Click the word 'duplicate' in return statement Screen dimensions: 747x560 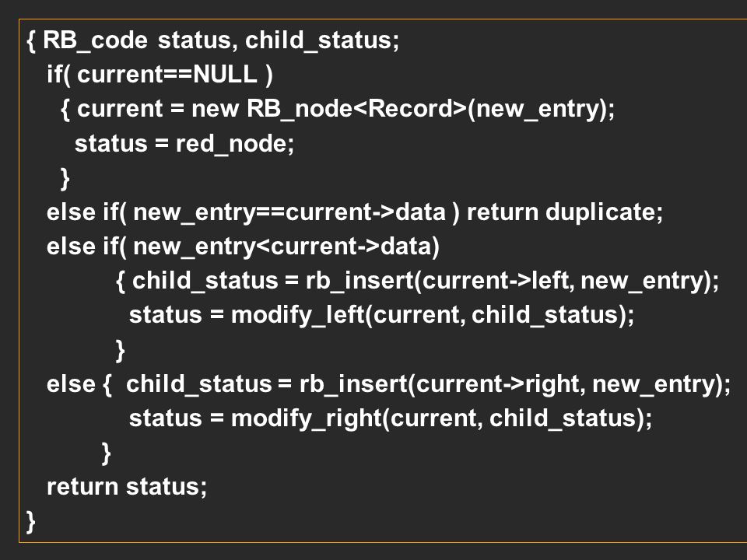coord(601,212)
